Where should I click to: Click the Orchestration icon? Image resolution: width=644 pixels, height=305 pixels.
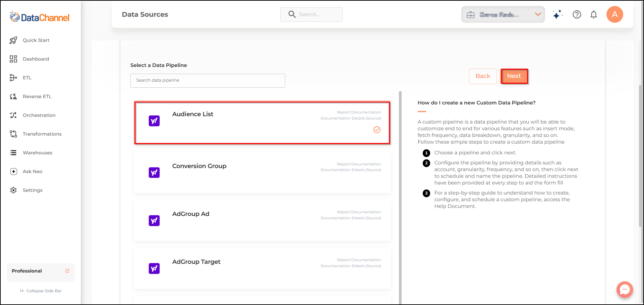13,115
